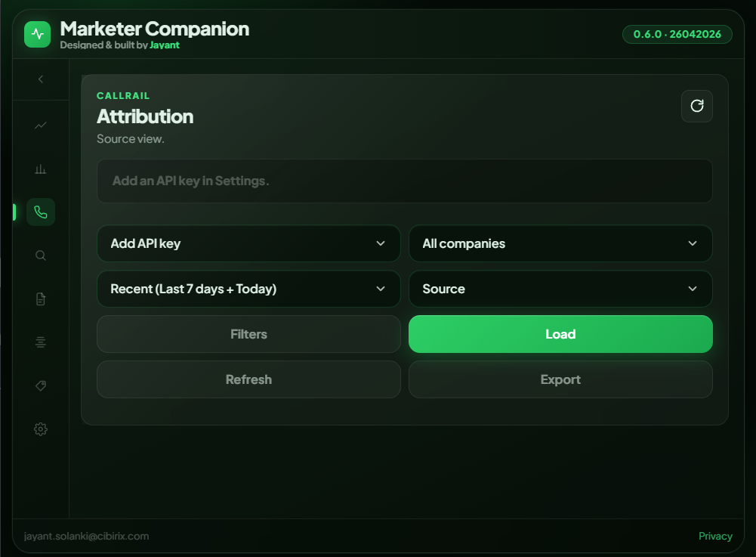This screenshot has width=756, height=557.
Task: Click the Refresh button
Action: click(x=248, y=379)
